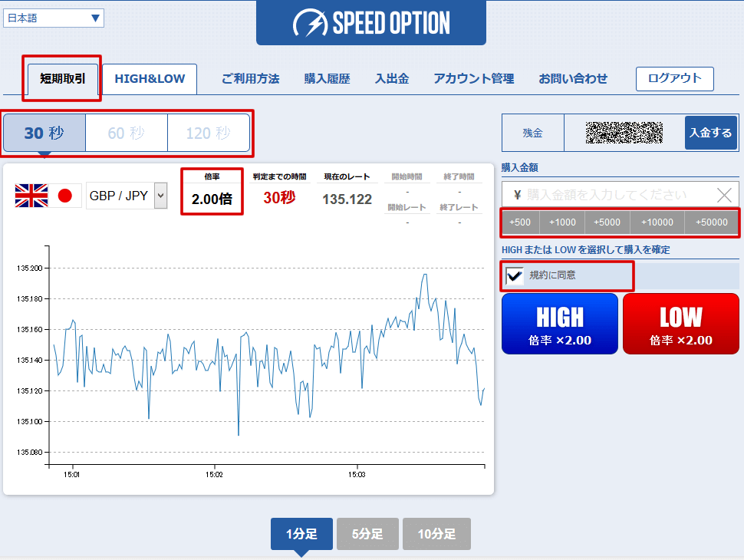Click the 終了時間 label
This screenshot has width=744, height=560.
point(459,176)
